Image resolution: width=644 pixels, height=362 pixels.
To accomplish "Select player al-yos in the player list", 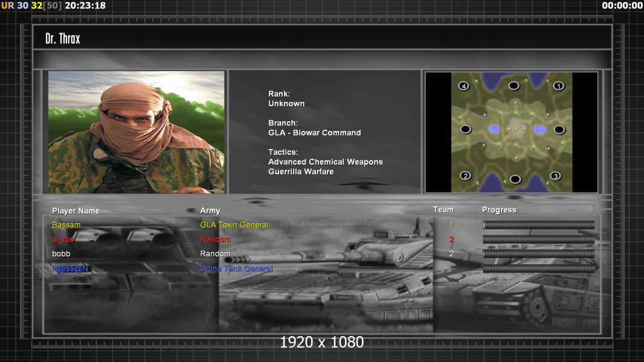I will (63, 240).
